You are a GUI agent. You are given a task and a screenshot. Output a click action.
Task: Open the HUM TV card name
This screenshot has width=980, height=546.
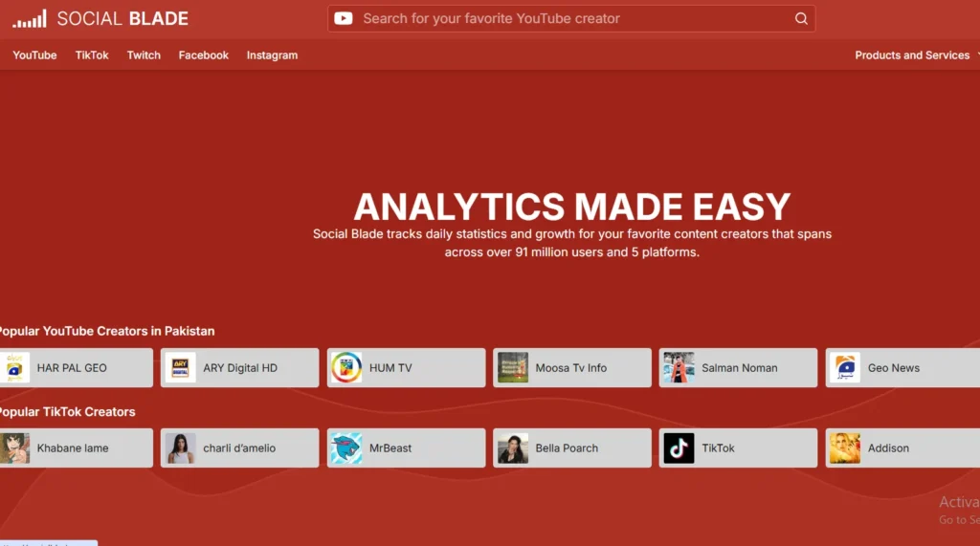coord(390,368)
